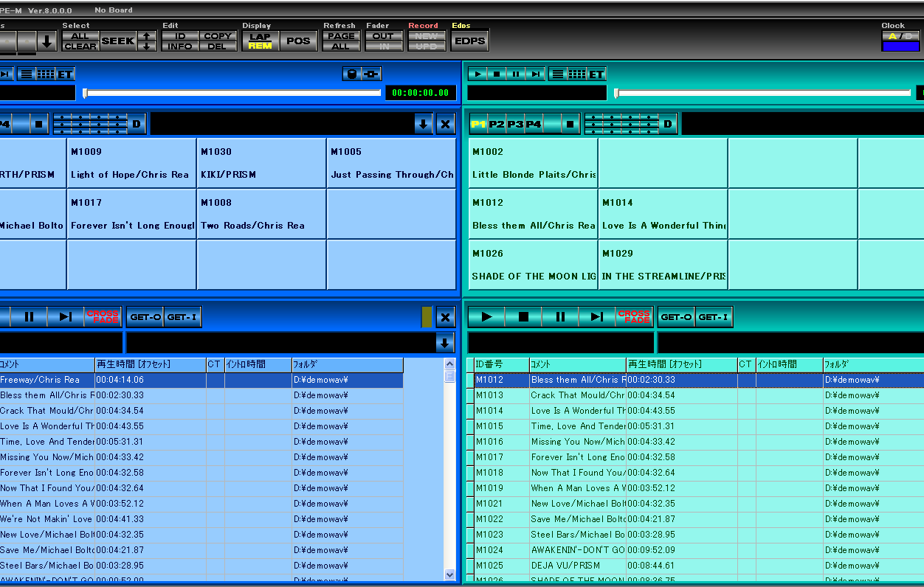Click the grid view icon in the blue panel

[x=46, y=74]
